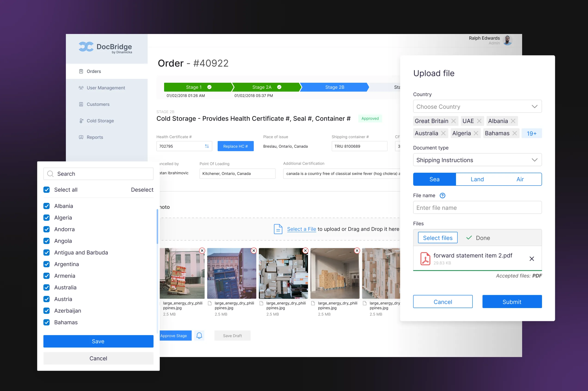Switch to the Land transport tab
The height and width of the screenshot is (391, 588).
pos(477,179)
